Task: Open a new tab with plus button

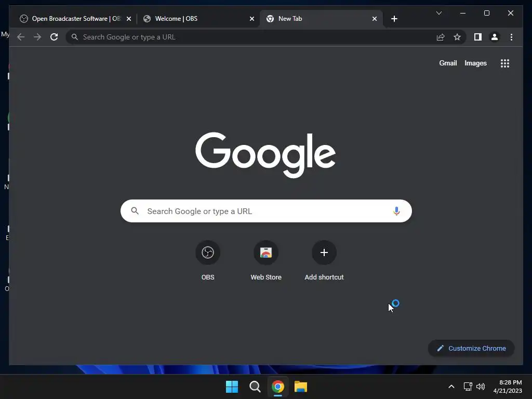Action: pyautogui.click(x=394, y=19)
